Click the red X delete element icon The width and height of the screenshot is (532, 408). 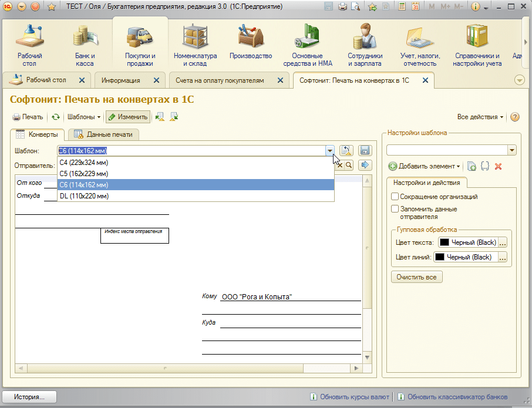click(499, 167)
